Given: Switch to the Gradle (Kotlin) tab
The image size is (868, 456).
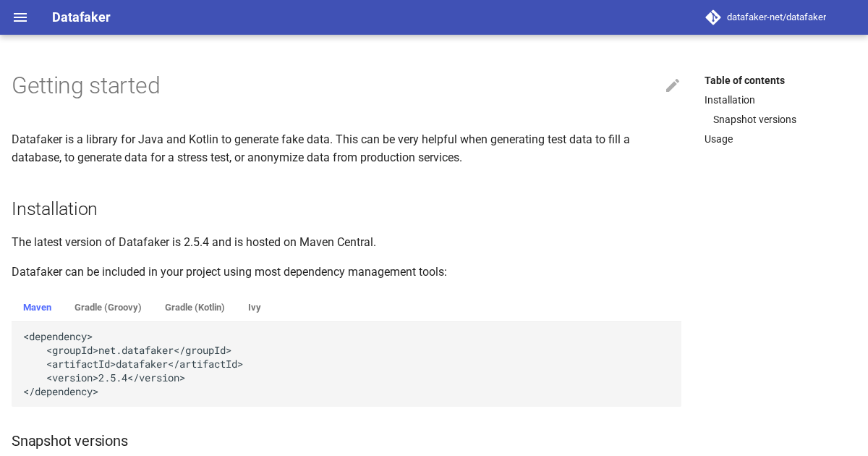Looking at the screenshot, I should (195, 308).
